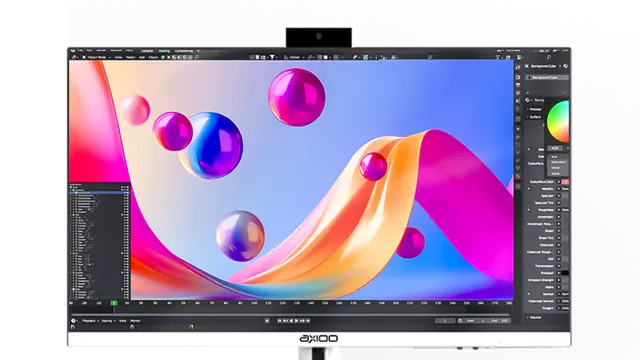Open the viewport Select menu
640x360 pixels.
[131, 57]
